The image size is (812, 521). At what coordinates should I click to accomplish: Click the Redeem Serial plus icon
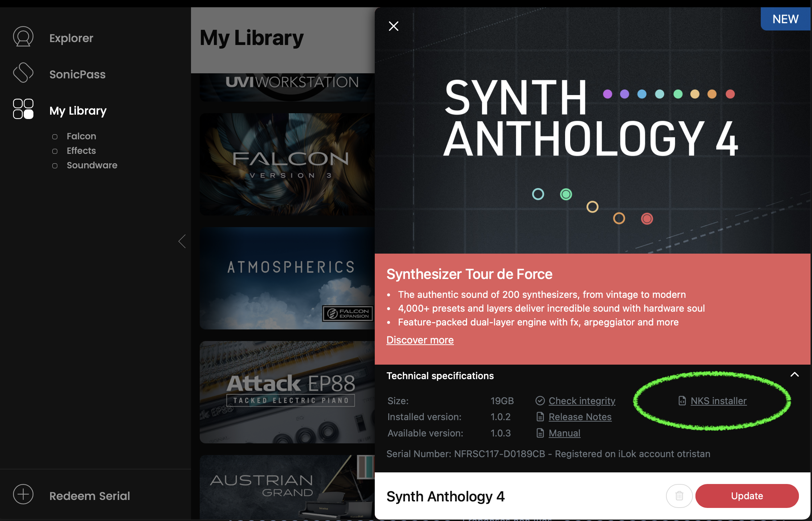[23, 495]
